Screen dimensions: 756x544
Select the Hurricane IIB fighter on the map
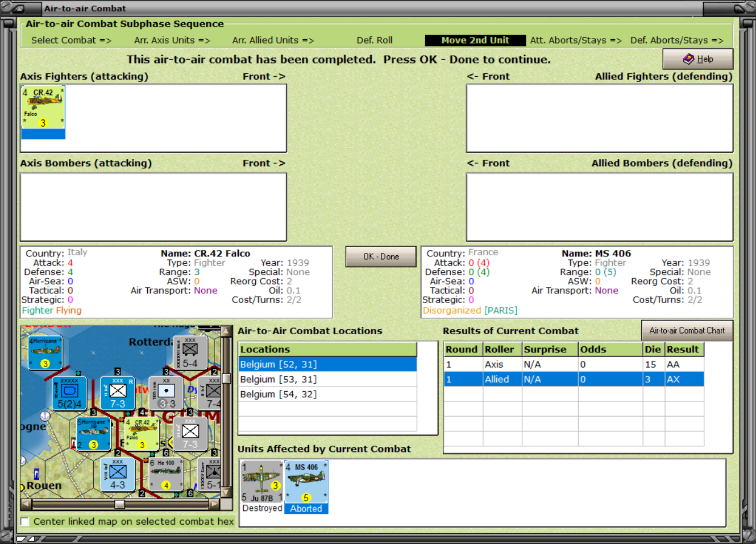[94, 434]
